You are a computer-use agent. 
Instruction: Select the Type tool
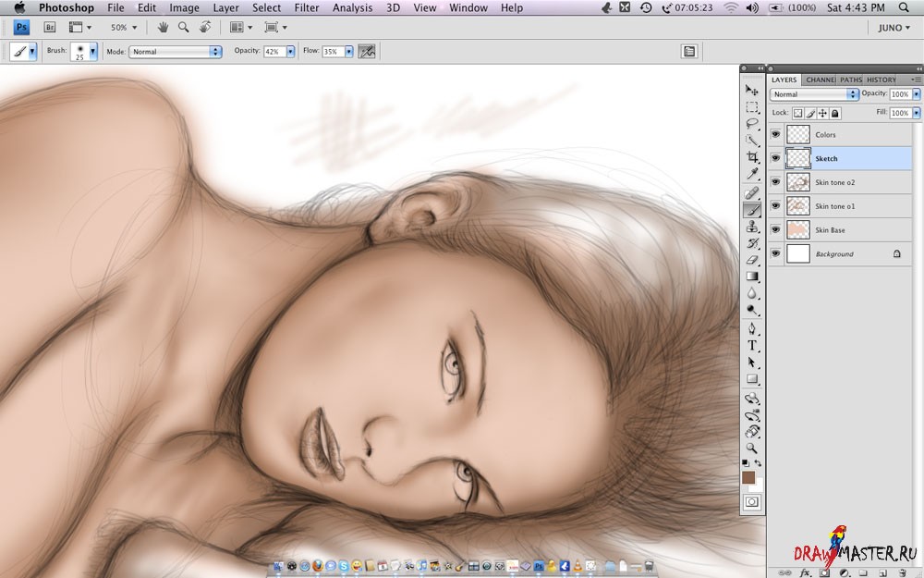click(752, 346)
